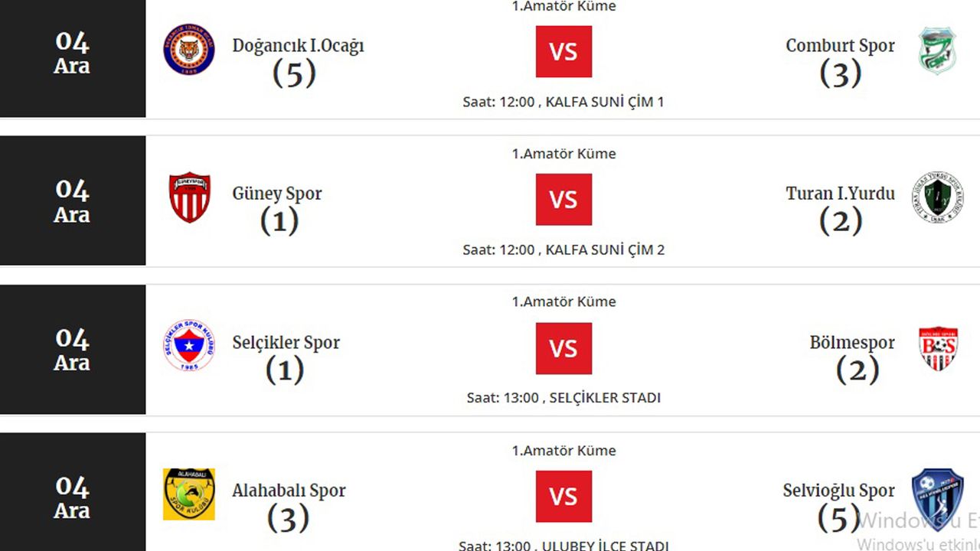
Task: Click the Selçikler Spor star logo
Action: click(x=189, y=345)
